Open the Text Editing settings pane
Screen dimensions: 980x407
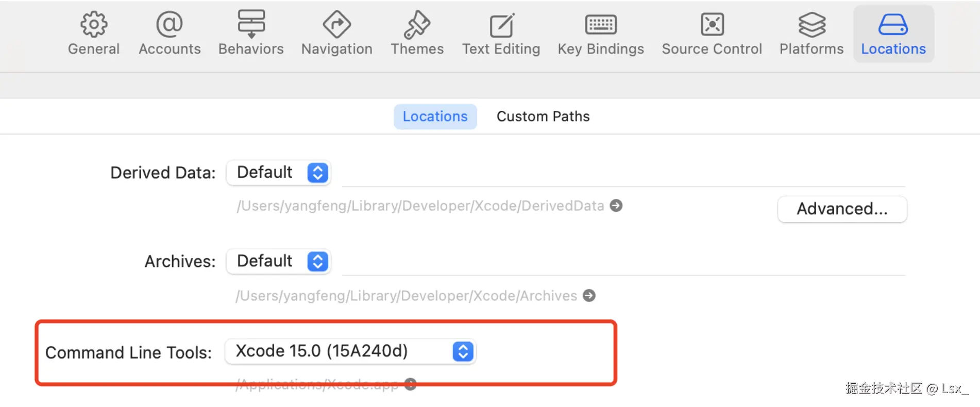point(501,34)
